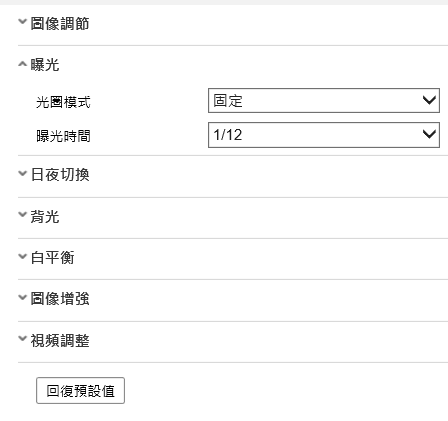The width and height of the screenshot is (448, 421).
Task: Click the chevron icon beside 背光
Action: click(22, 215)
